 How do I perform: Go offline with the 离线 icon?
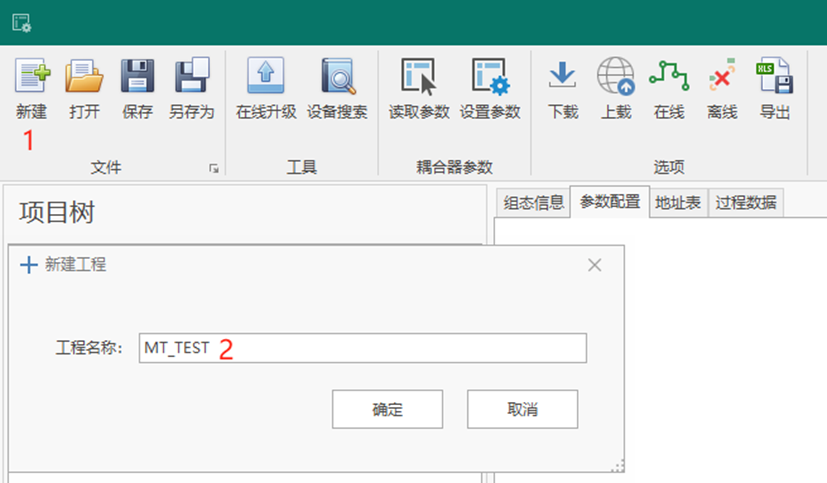pyautogui.click(x=721, y=76)
